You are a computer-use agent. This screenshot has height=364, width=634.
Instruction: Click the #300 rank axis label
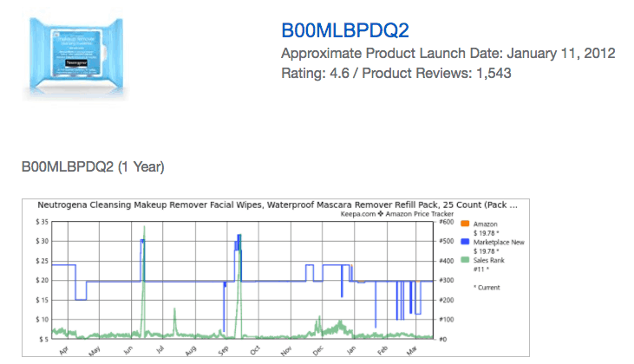446,280
